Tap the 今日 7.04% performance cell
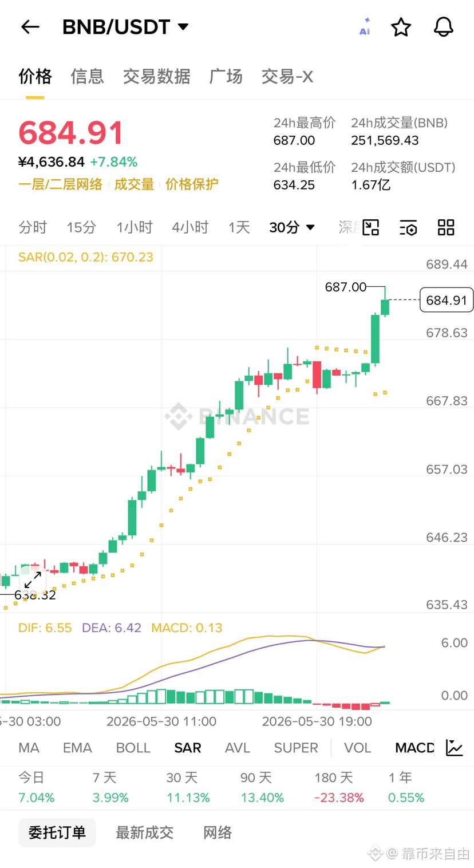 coord(37,787)
